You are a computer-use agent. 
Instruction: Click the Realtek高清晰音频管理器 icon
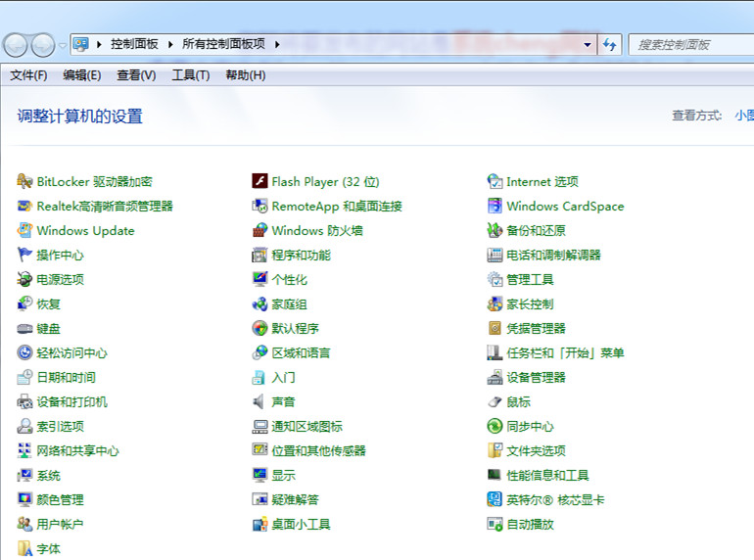24,206
